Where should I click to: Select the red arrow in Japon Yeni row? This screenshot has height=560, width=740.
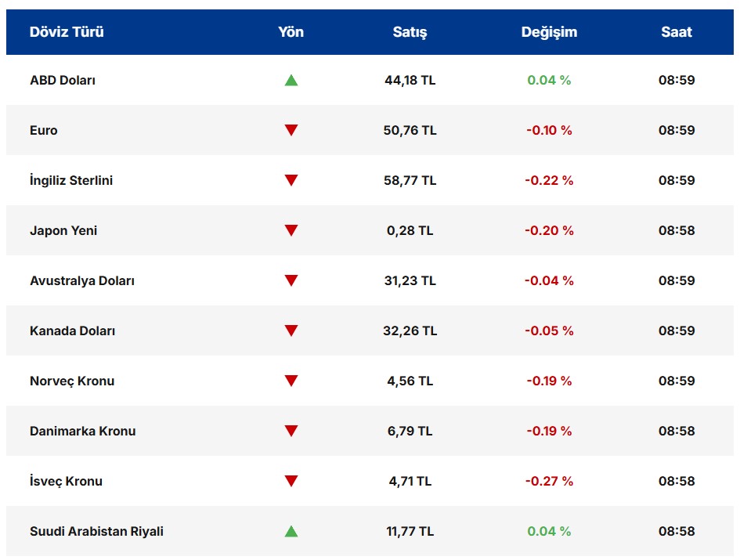291,230
